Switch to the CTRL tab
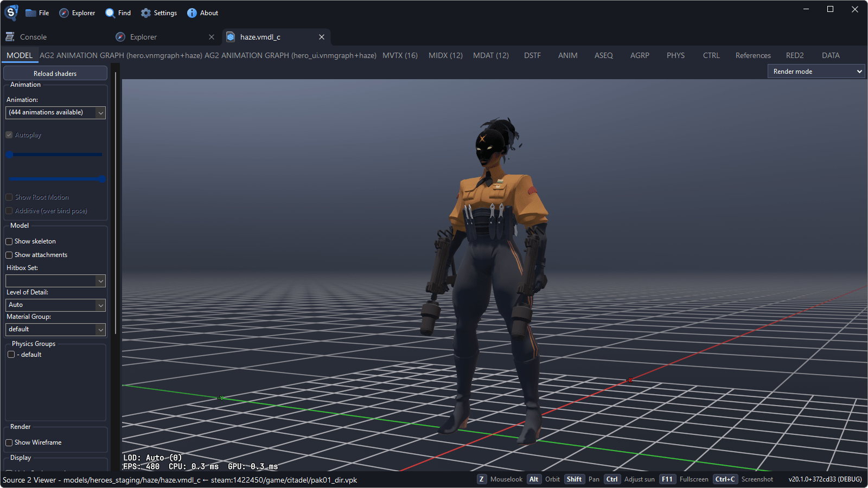868x488 pixels. click(x=711, y=55)
